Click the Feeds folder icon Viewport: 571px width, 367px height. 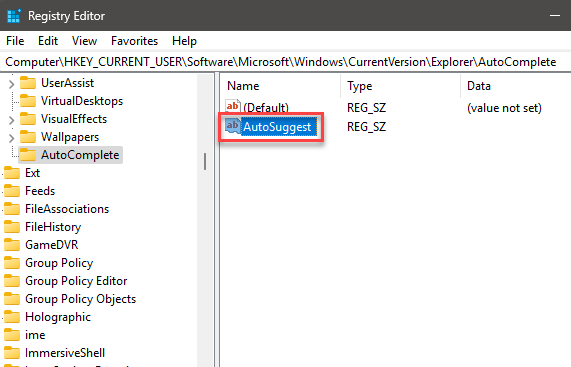[12, 191]
